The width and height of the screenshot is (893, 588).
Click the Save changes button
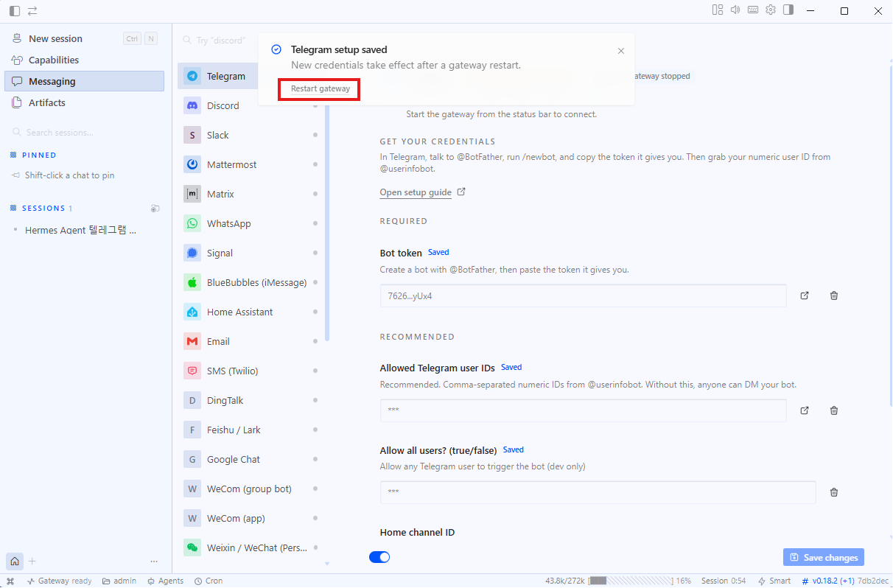(823, 557)
